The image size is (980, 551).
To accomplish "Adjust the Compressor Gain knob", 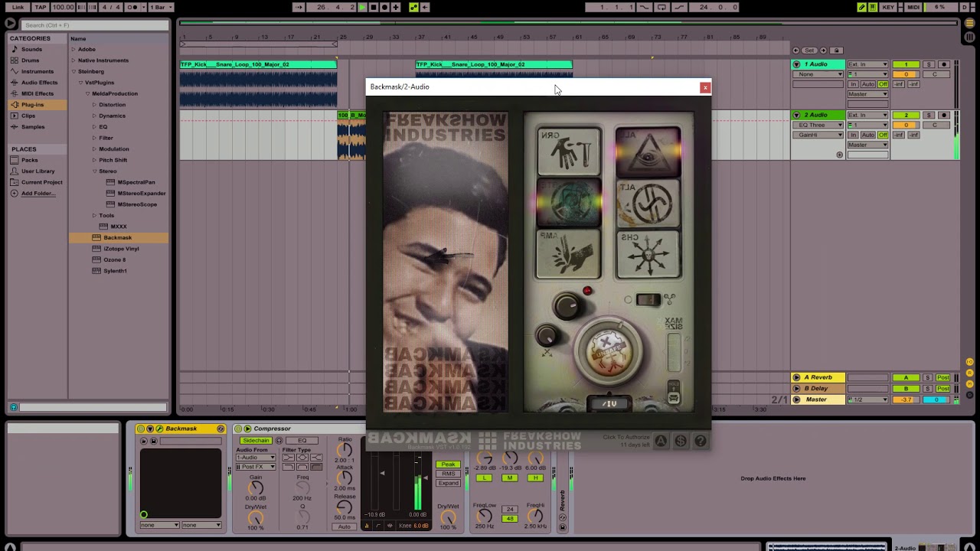I will pos(256,487).
